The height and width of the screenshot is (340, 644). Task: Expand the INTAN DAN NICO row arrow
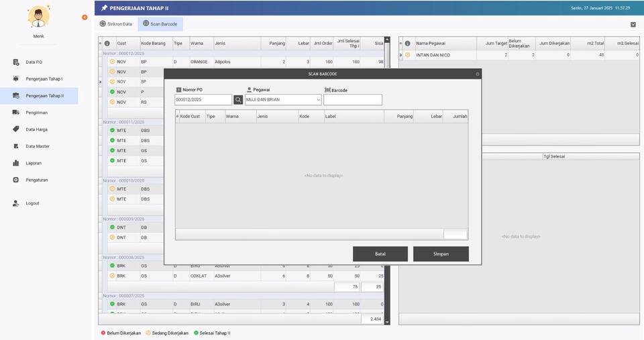(401, 54)
